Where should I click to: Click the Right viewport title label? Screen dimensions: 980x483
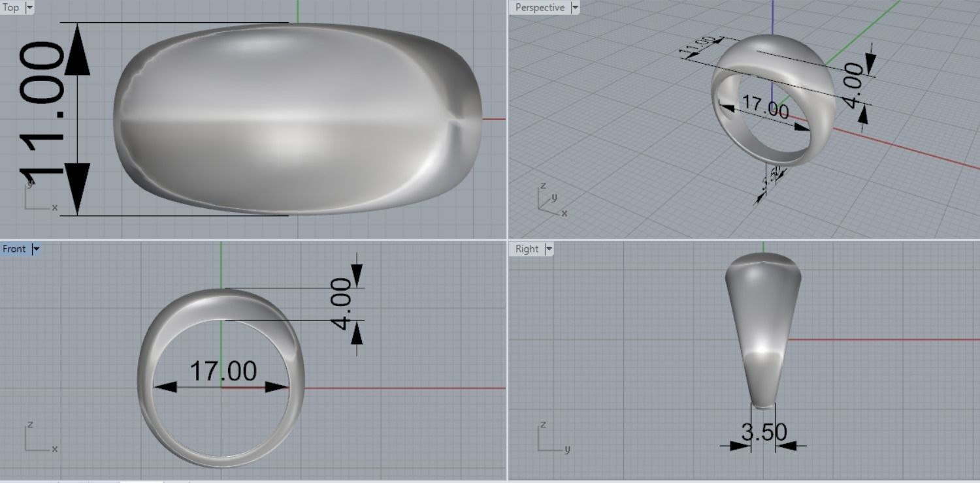click(x=527, y=249)
